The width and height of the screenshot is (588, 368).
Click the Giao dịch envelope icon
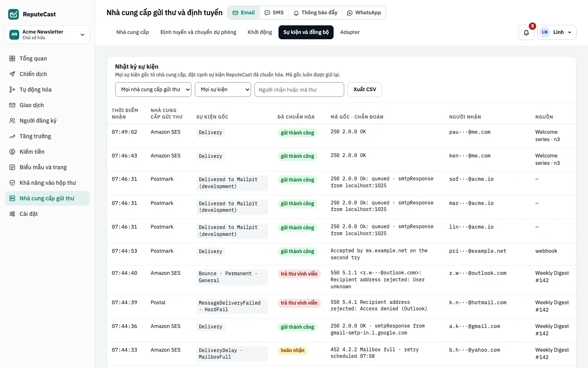[12, 105]
